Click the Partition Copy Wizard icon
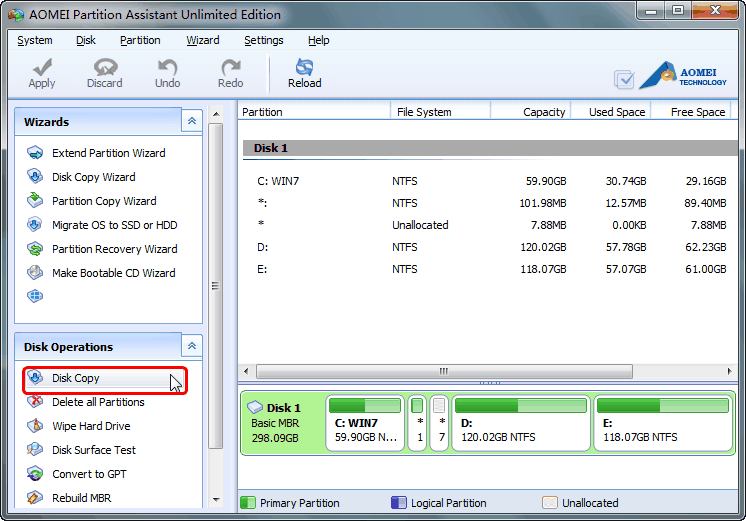746x521 pixels. [x=35, y=200]
